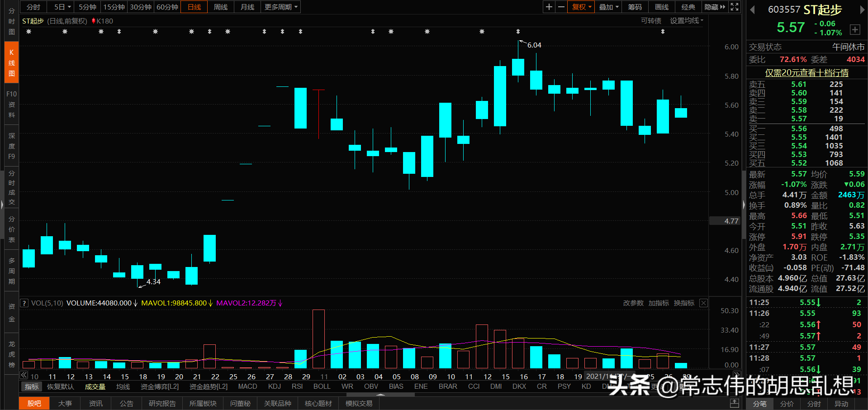Viewport: 868px width, 410px height.
Task: Select the MACD indicator at the bottom bar
Action: [247, 386]
